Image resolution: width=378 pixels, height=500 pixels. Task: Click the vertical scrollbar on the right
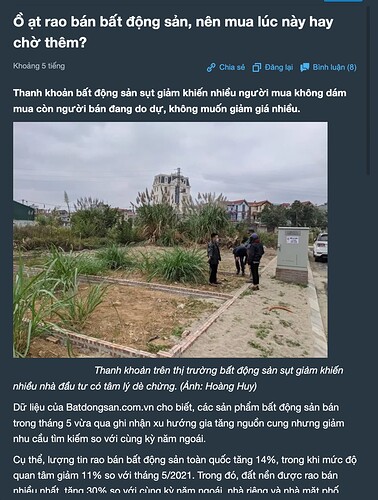[368, 90]
